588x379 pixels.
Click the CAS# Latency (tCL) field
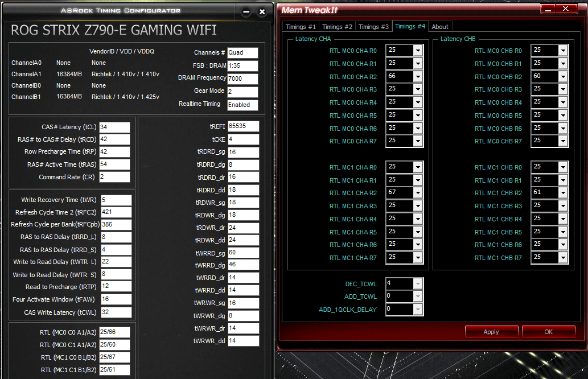[x=114, y=127]
